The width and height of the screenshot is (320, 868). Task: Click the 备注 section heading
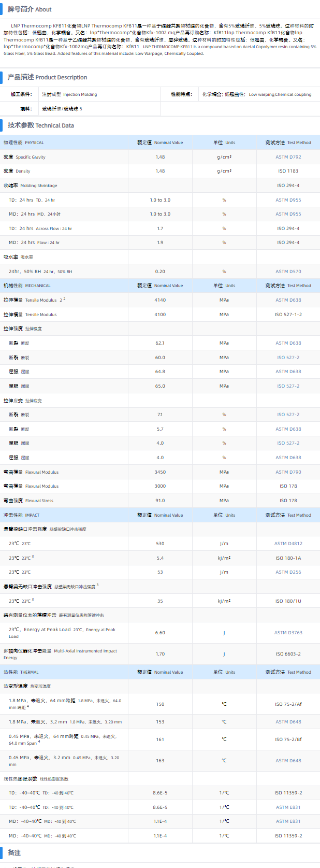pos(14,852)
